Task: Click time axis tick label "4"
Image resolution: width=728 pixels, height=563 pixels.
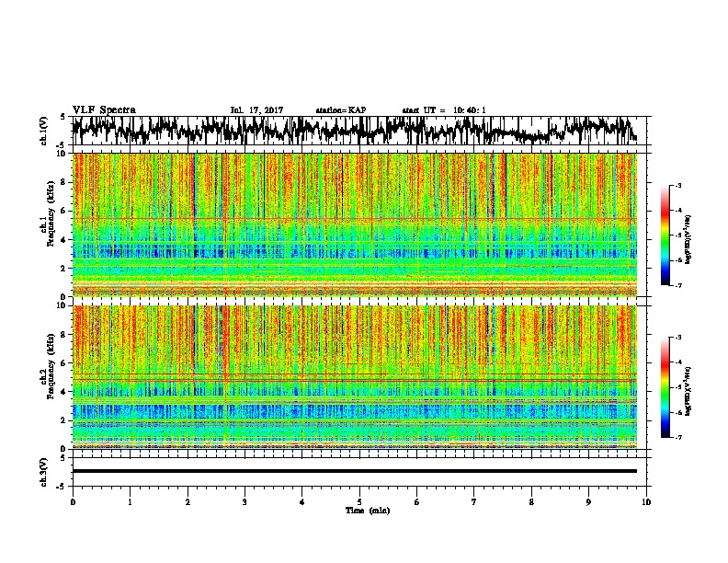Action: 302,502
